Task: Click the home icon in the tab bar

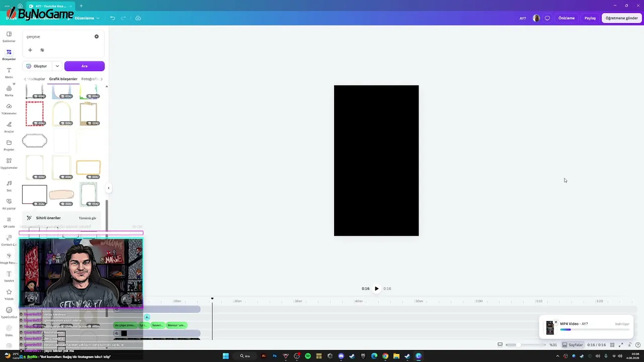Action: click(x=20, y=6)
